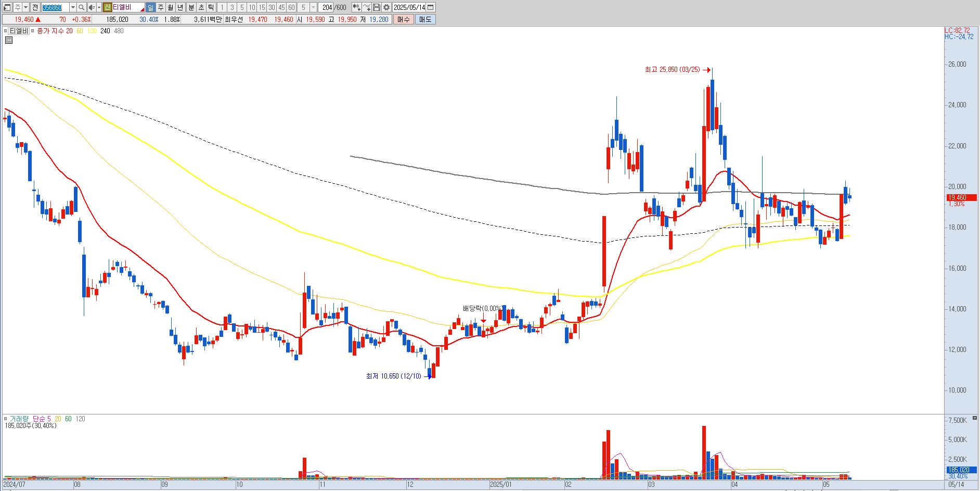Expand the speaker options dropdown arrow

[99, 7]
